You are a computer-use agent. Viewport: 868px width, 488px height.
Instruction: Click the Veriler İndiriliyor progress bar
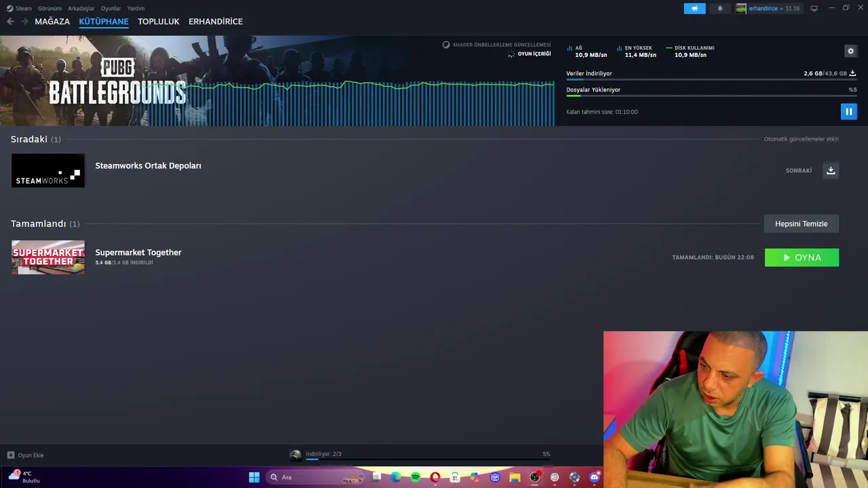(x=711, y=80)
